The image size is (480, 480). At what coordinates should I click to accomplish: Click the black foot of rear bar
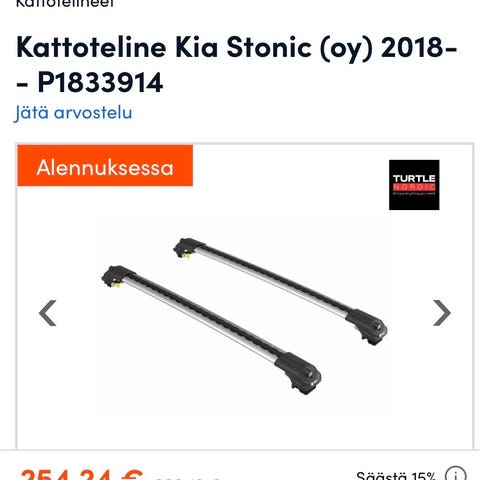click(x=367, y=327)
